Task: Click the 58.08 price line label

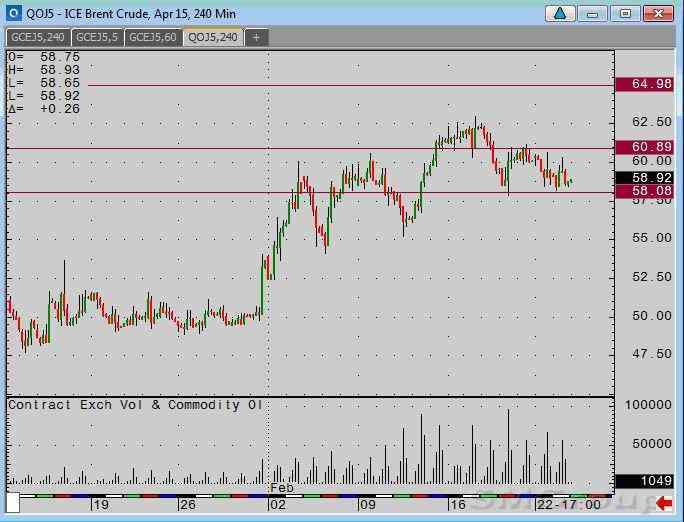Action: [x=644, y=191]
